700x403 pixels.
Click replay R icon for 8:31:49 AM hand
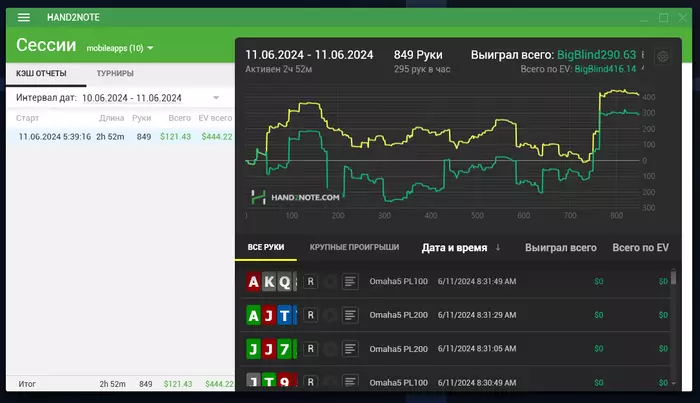tap(311, 282)
